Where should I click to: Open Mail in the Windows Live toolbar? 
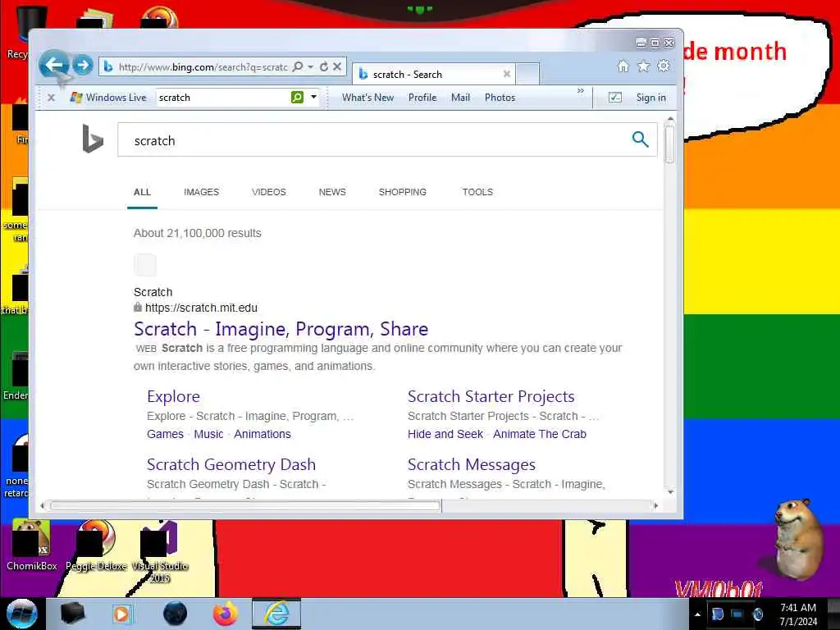(x=460, y=98)
